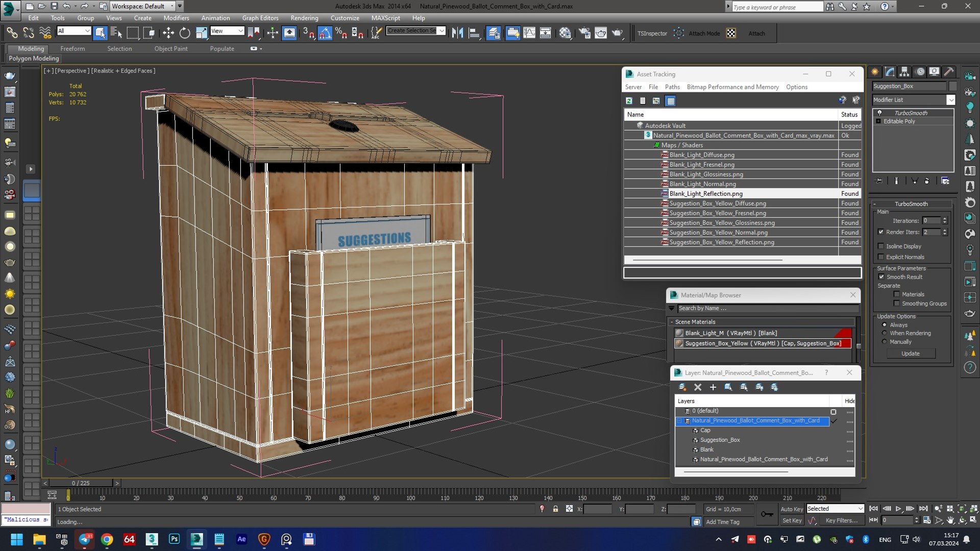Open the reference coordinate View dropdown

pos(227,31)
